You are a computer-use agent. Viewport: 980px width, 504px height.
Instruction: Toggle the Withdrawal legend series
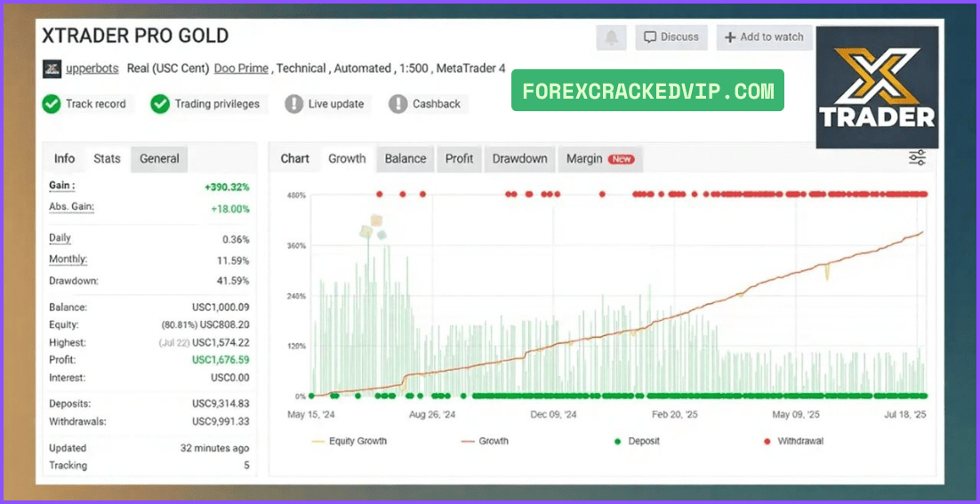(x=794, y=441)
